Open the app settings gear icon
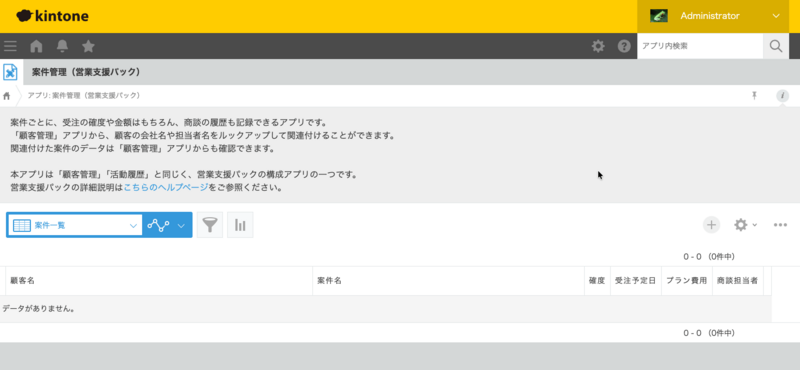 coord(740,225)
